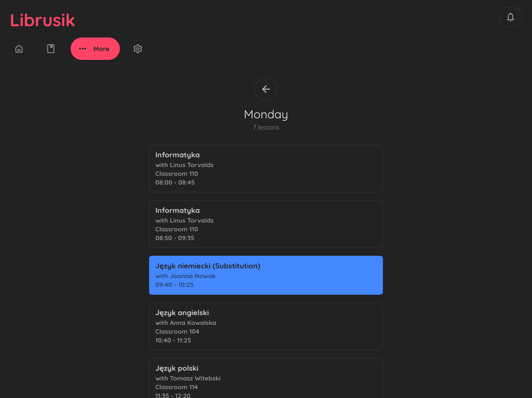
Task: Select the More tab
Action: click(x=95, y=49)
